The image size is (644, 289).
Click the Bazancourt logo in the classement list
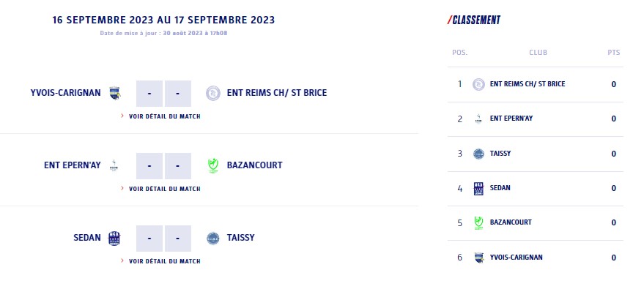coord(478,223)
